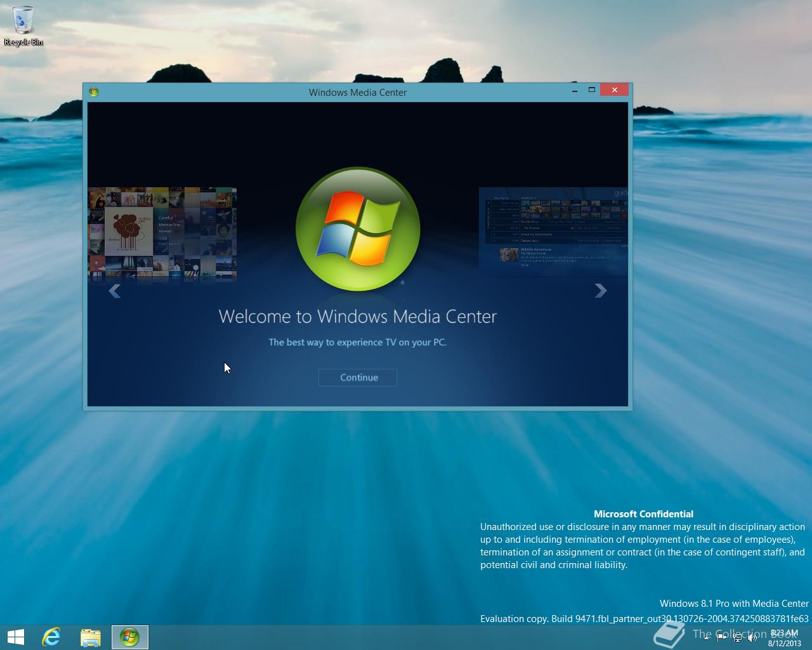Advance to next slide with right arrow

pos(600,291)
